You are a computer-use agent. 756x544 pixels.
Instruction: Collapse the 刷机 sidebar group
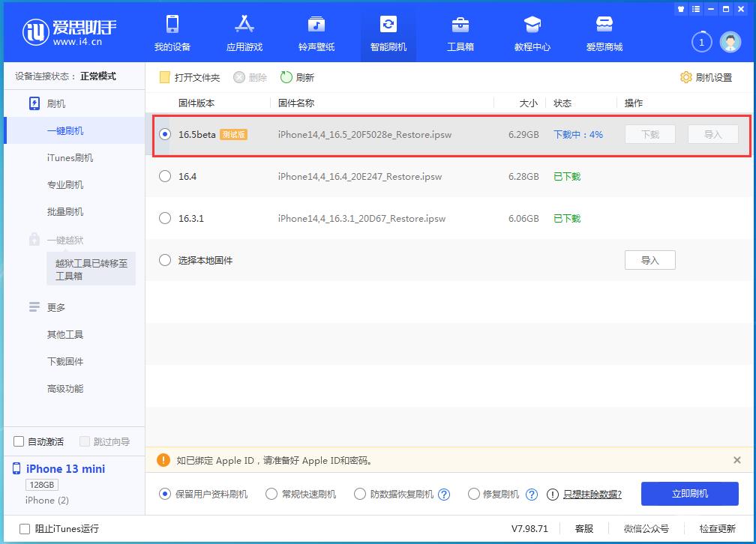57,103
